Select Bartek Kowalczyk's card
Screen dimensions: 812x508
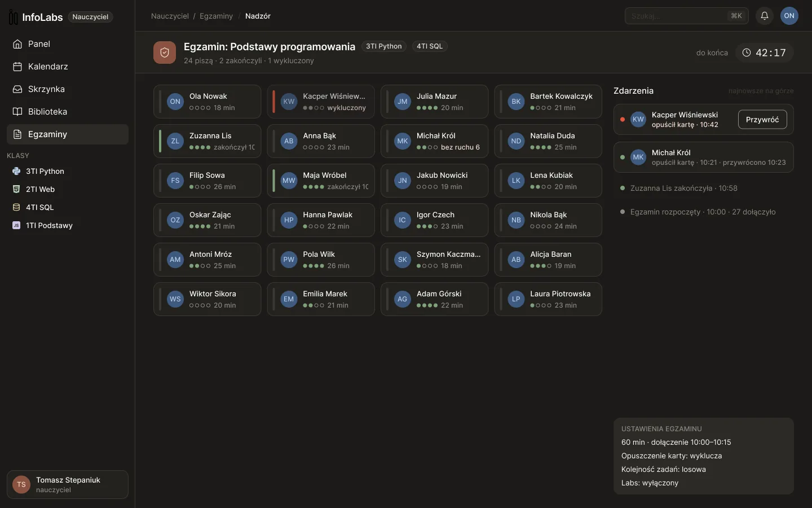[x=548, y=102]
